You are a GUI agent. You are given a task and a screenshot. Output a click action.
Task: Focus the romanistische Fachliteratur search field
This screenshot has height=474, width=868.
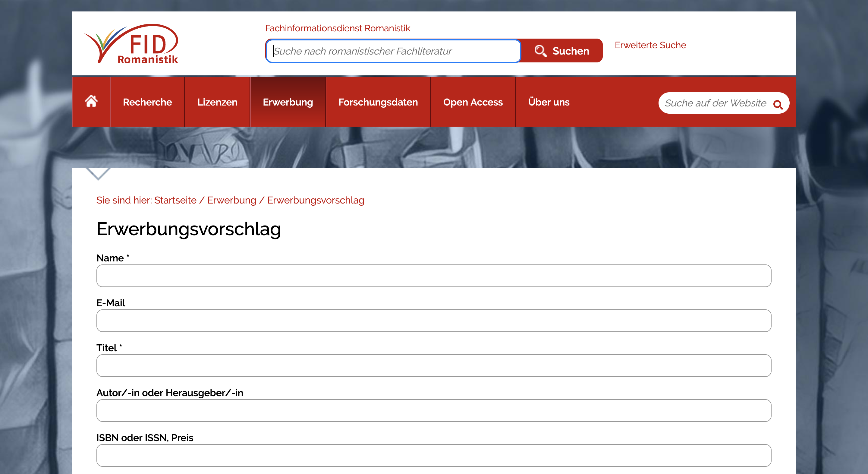[x=393, y=51]
